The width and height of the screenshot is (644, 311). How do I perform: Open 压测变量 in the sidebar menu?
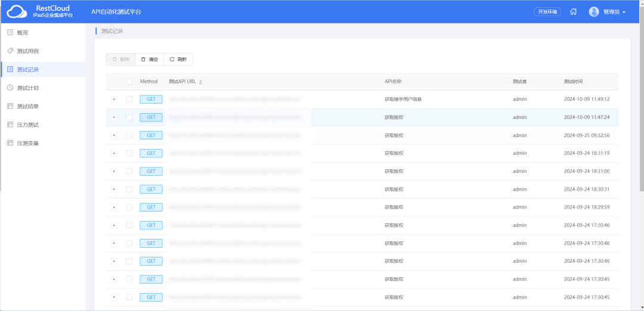28,144
